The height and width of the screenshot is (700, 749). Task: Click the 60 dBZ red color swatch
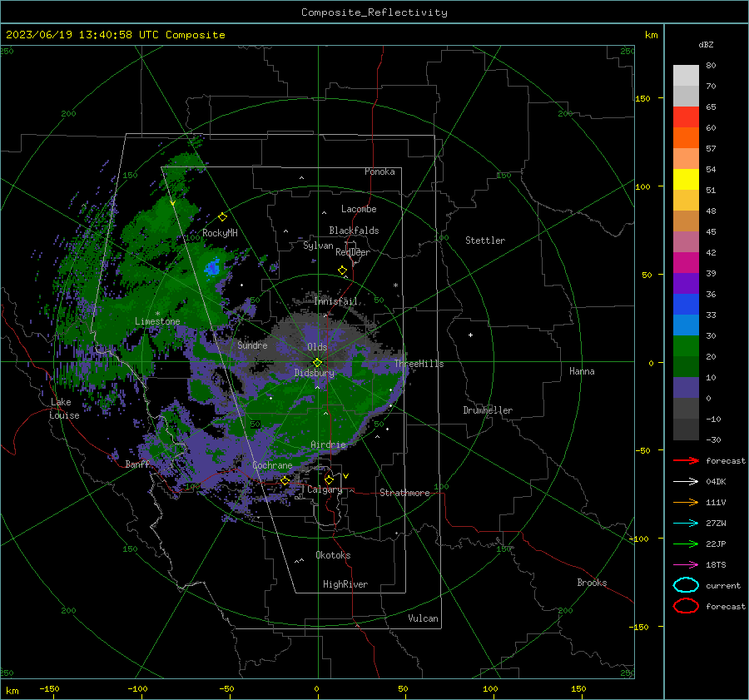tap(686, 117)
